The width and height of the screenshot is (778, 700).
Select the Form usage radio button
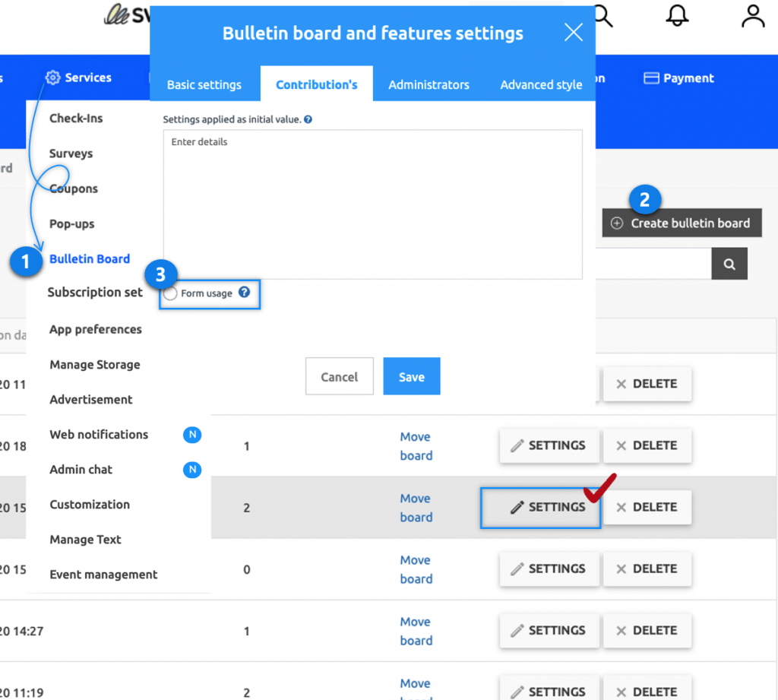(170, 293)
